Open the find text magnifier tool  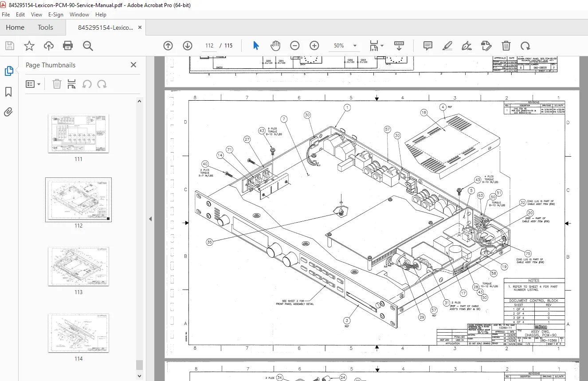(x=87, y=46)
